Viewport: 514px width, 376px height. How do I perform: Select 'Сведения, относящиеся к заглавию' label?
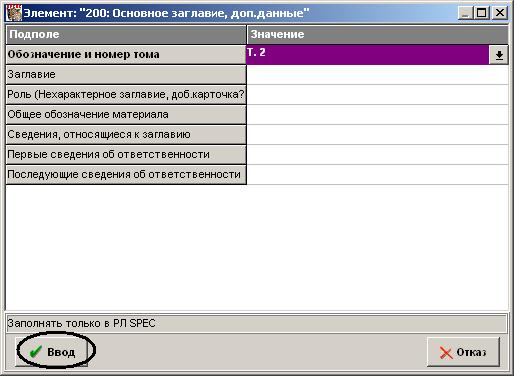tap(126, 135)
